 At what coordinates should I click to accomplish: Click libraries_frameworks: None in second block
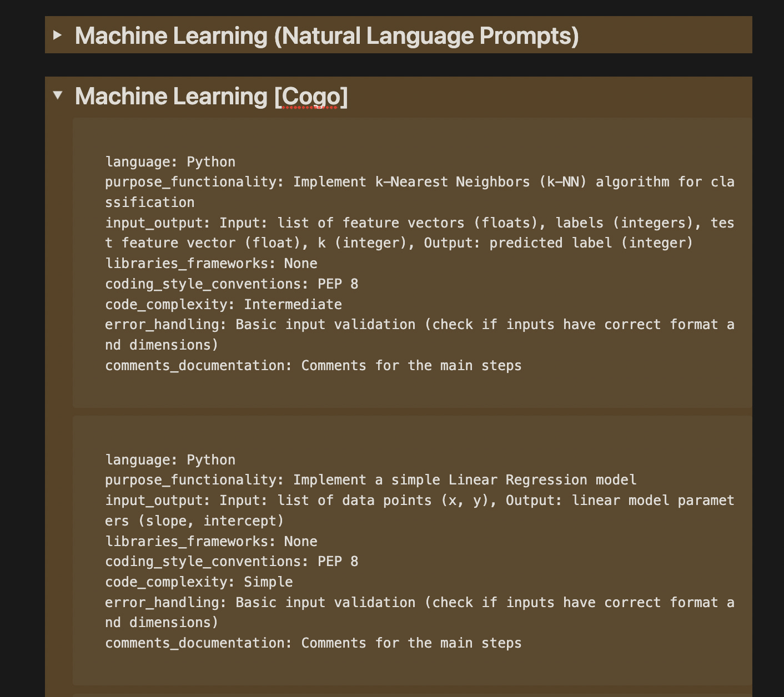point(211,541)
